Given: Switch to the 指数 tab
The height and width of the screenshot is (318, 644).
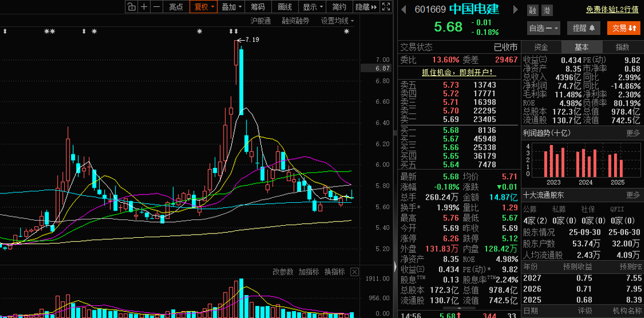Looking at the screenshot, I should tap(622, 47).
